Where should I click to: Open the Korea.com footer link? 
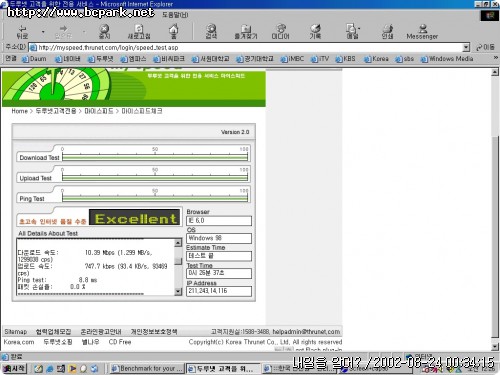pos(19,342)
